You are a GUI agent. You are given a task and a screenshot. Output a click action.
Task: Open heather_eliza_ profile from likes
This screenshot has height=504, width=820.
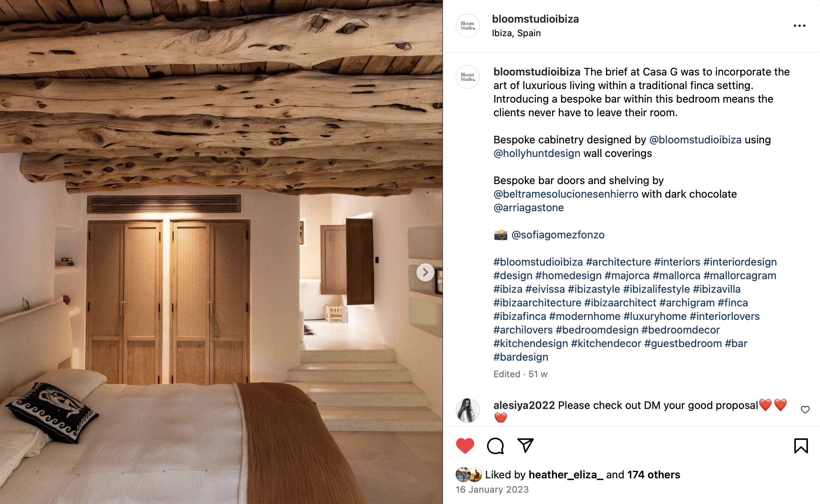point(566,475)
